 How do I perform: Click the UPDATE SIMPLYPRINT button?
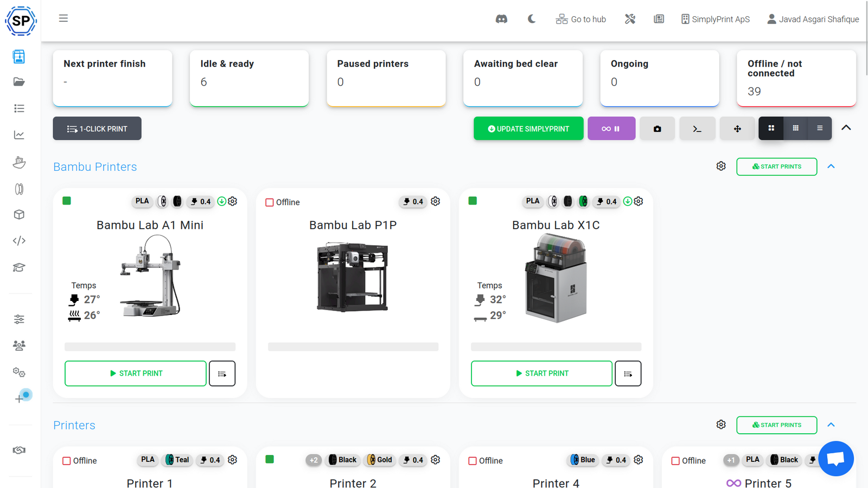528,129
